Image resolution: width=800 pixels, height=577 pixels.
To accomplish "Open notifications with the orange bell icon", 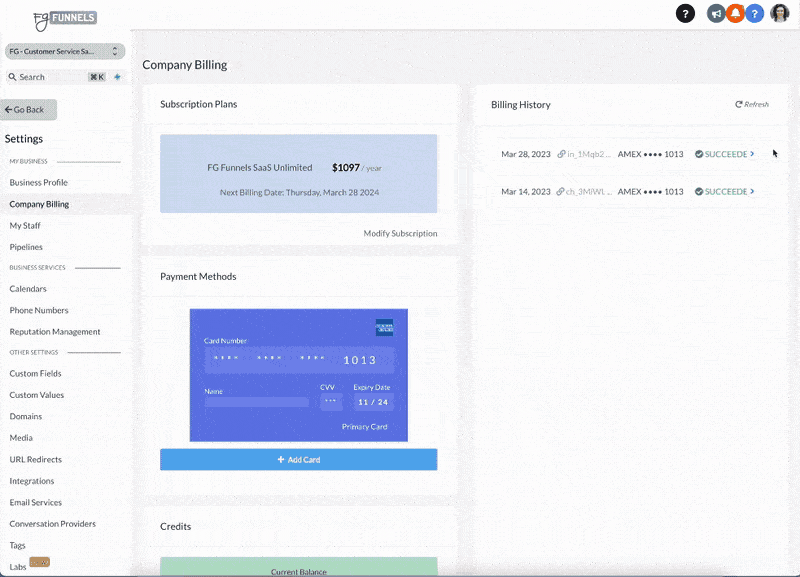I will point(735,13).
